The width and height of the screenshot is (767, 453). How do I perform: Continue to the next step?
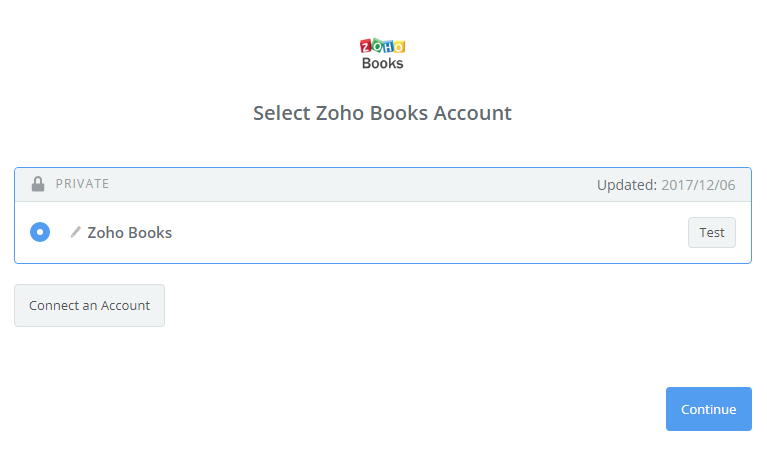click(x=708, y=409)
